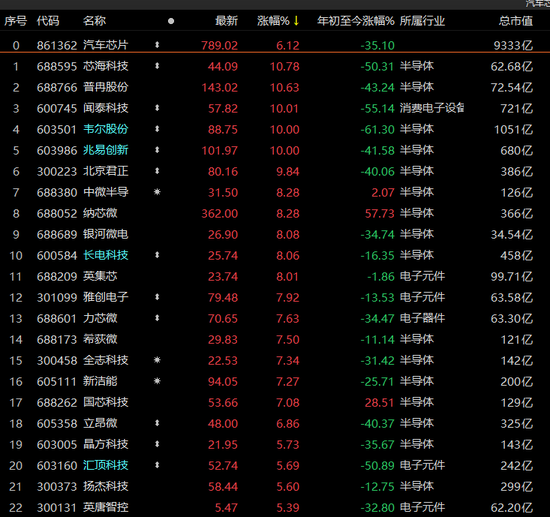
Task: Click the star marker in 新洁能 row
Action: coord(157,381)
